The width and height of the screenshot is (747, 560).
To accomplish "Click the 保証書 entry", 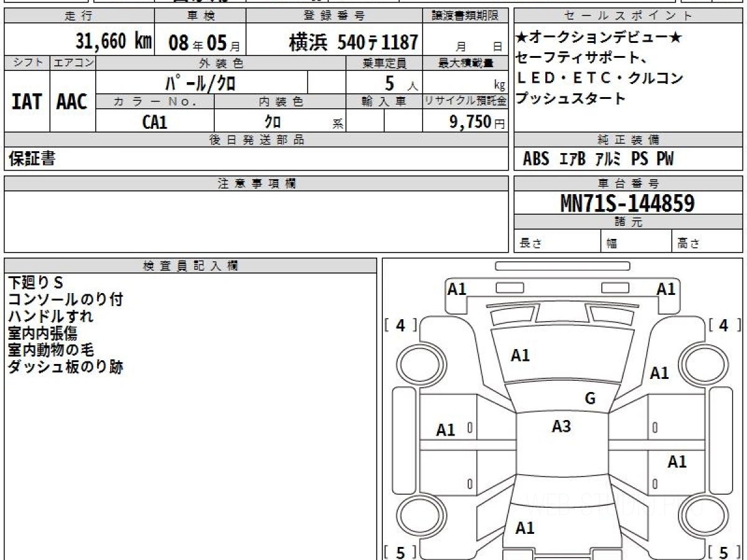I will pyautogui.click(x=32, y=159).
